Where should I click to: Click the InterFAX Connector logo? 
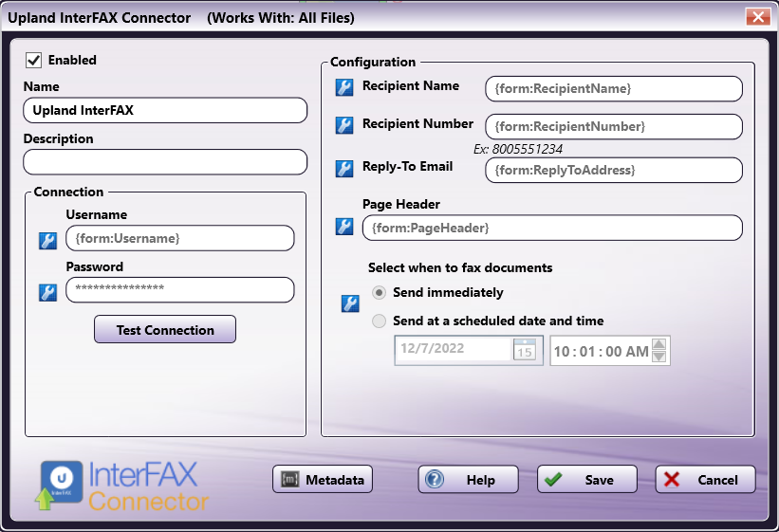121,486
